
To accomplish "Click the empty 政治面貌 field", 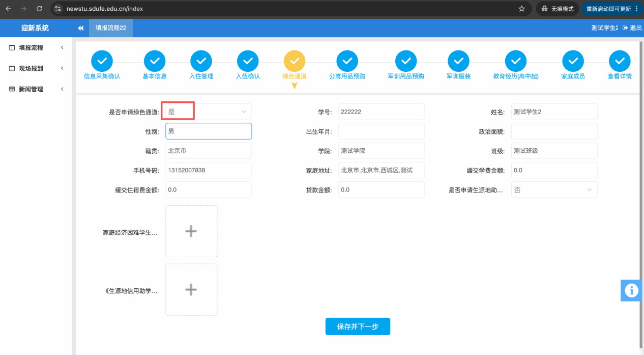I will [x=554, y=131].
